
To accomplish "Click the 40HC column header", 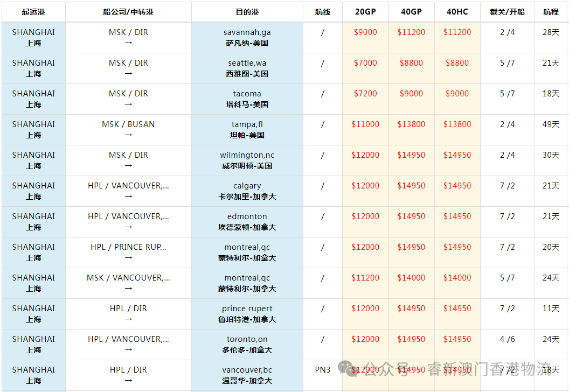I will (x=457, y=12).
